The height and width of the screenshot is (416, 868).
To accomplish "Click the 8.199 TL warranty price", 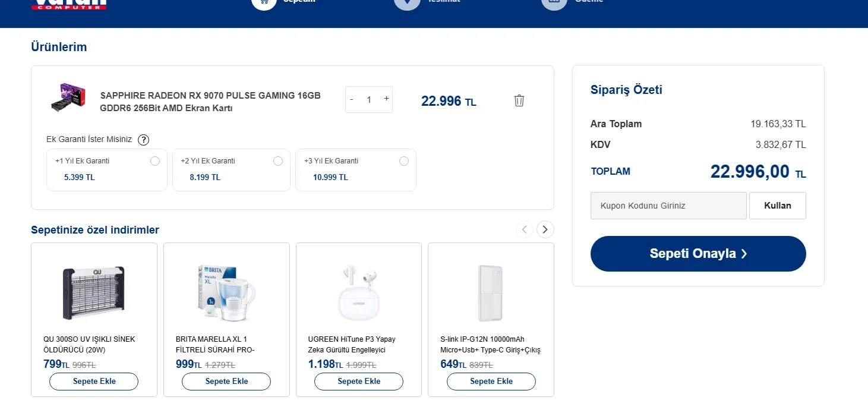I will pyautogui.click(x=205, y=177).
